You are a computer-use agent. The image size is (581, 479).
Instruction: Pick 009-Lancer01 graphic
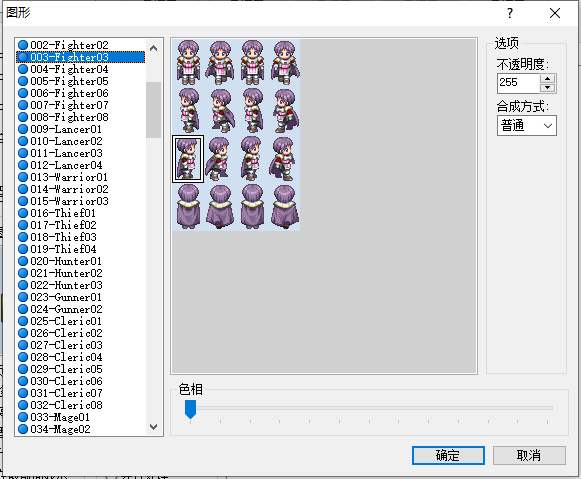[81, 129]
